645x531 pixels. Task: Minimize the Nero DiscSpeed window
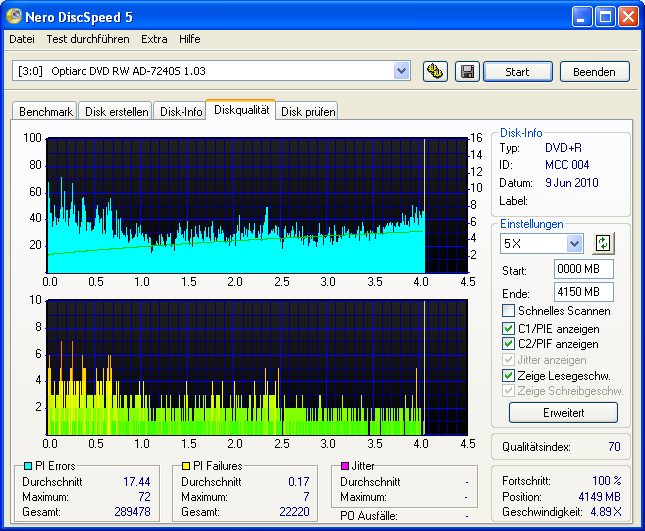582,17
